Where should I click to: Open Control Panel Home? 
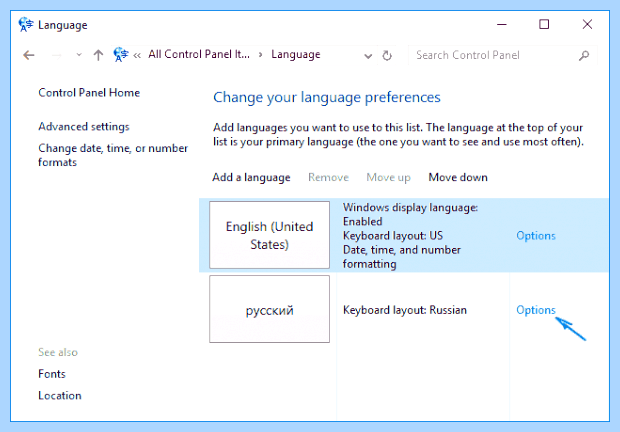(x=89, y=92)
